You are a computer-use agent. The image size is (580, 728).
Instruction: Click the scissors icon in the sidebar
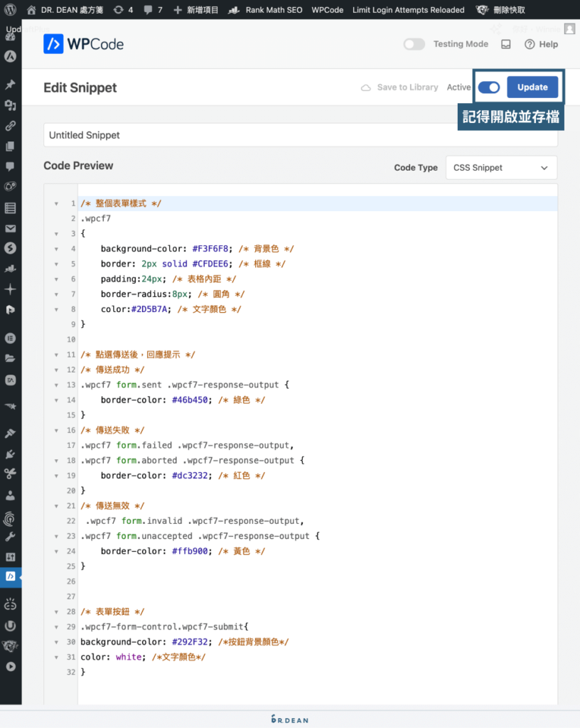tap(9, 473)
